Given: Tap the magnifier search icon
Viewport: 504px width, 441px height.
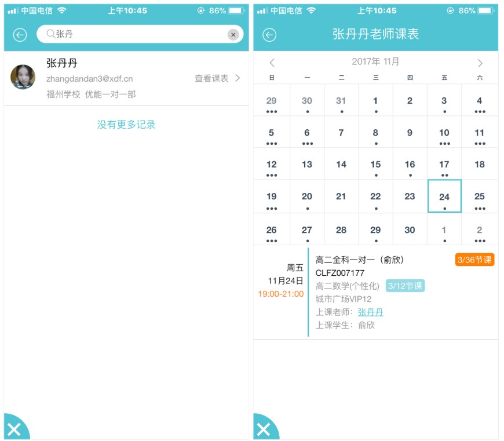Looking at the screenshot, I should tap(50, 35).
